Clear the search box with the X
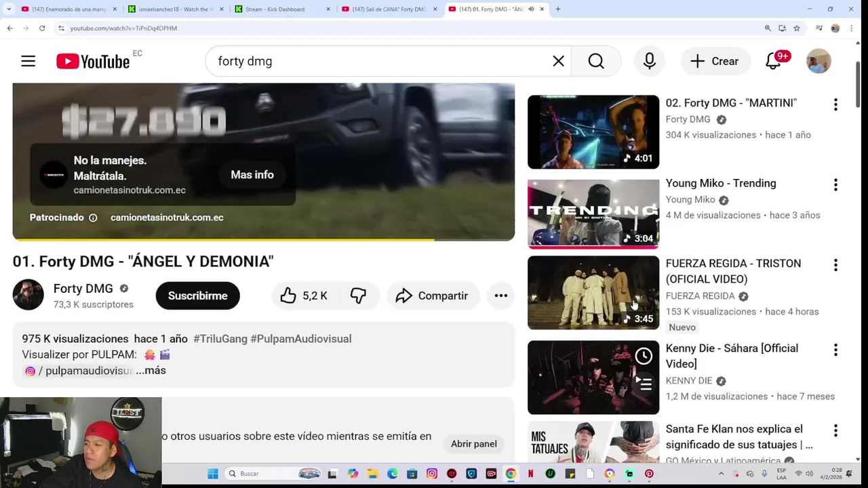This screenshot has width=868, height=488. [558, 61]
